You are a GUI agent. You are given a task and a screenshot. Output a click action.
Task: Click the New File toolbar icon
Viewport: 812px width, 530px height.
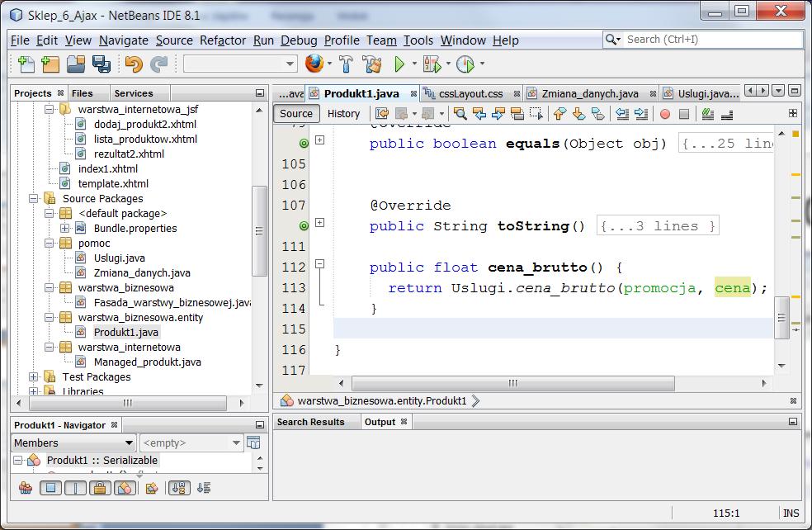pos(26,64)
